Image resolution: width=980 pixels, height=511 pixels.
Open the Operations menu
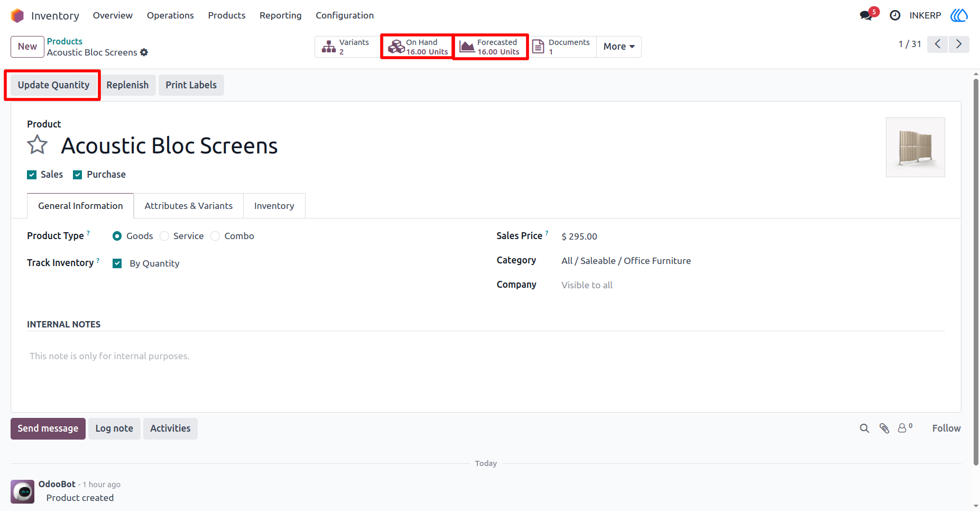point(170,15)
